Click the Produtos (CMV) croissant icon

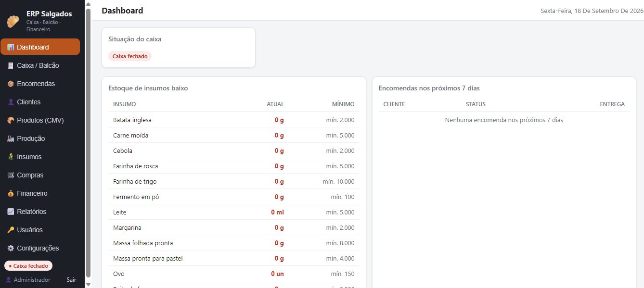(x=11, y=120)
